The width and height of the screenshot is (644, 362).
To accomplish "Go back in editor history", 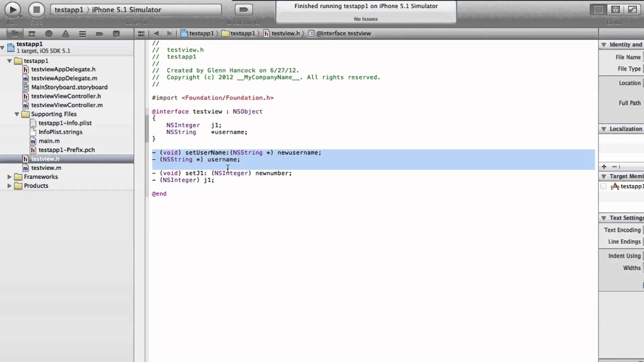I will (x=156, y=34).
